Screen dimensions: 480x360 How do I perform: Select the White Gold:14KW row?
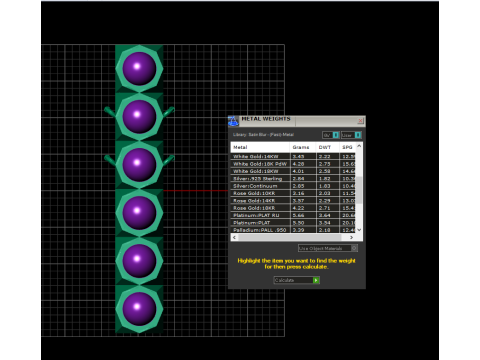coord(293,156)
